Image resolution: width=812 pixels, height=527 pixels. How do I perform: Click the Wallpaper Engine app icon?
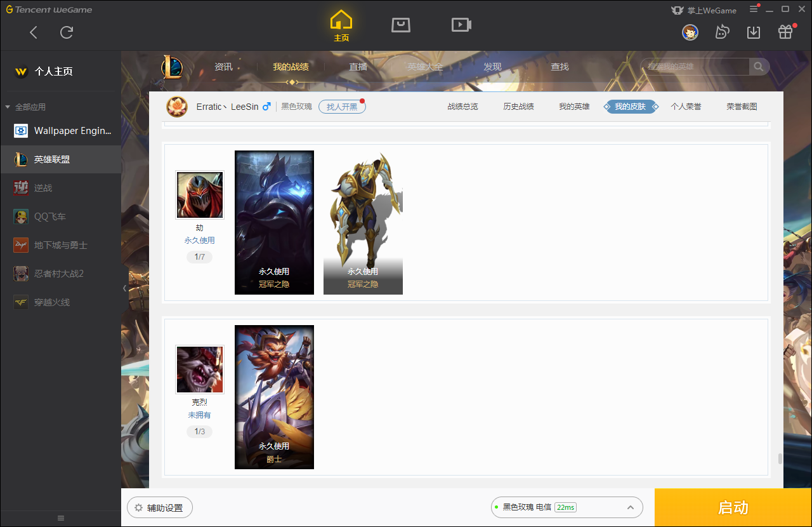(21, 131)
